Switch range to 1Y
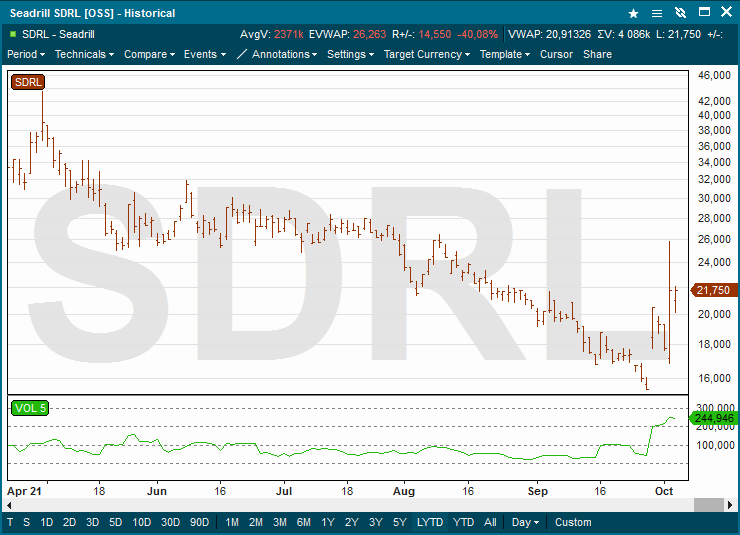Image resolution: width=740 pixels, height=535 pixels. point(328,522)
